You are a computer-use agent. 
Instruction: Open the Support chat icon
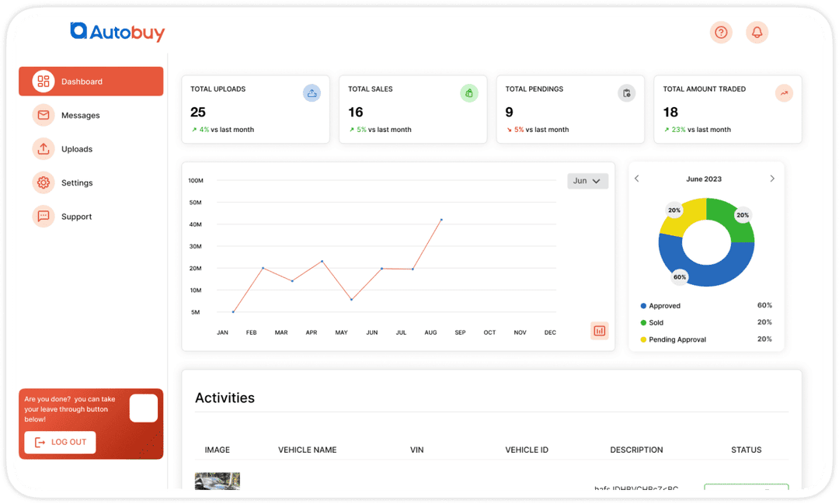point(43,216)
